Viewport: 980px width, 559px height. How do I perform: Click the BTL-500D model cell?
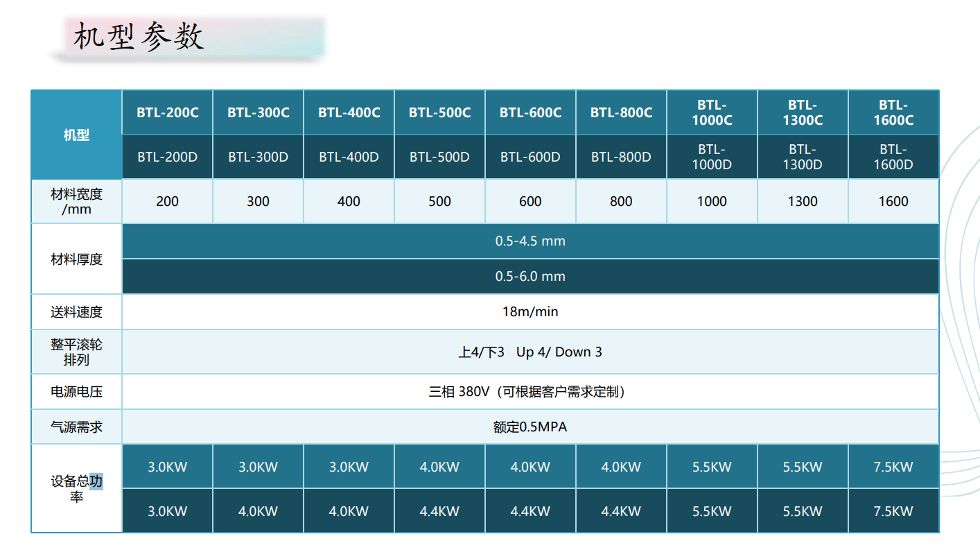pos(439,157)
